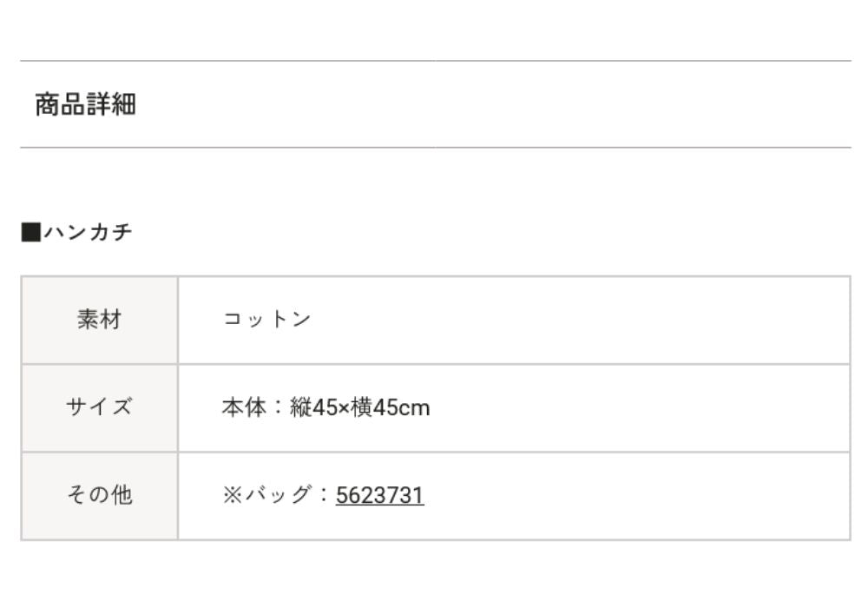Click the その他 label cell
Screen dimensions: 868x608
coord(100,494)
